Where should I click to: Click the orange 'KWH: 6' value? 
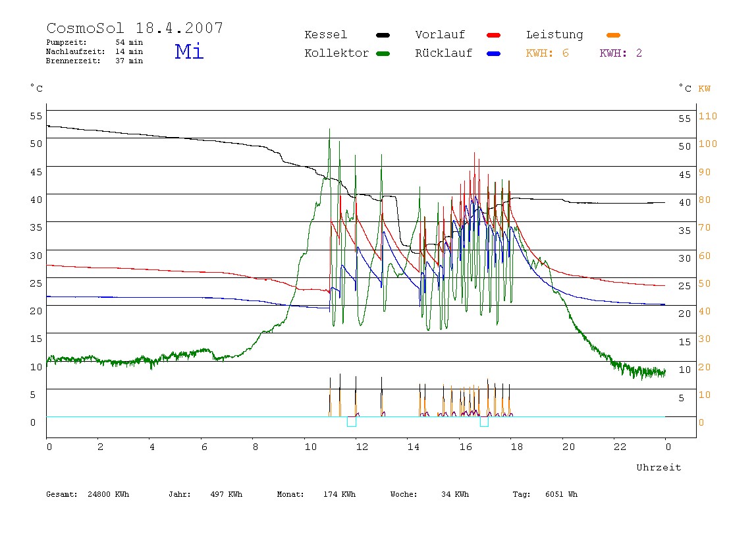tap(547, 53)
